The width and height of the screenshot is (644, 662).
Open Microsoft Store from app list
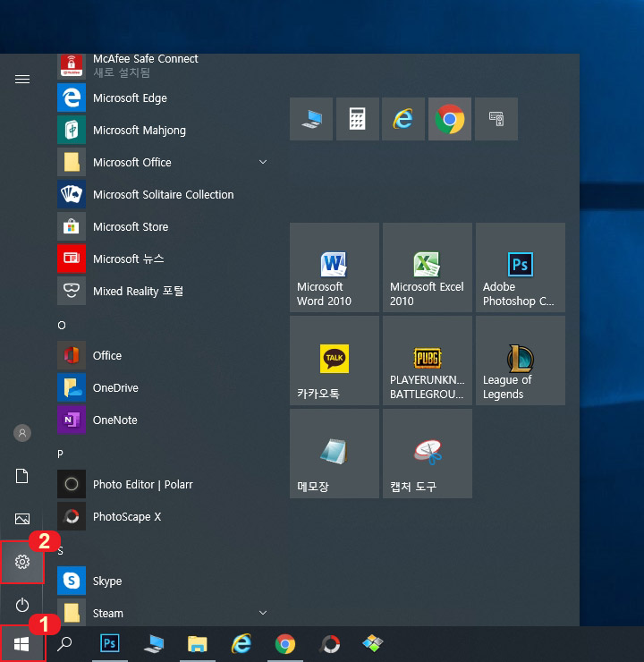pyautogui.click(x=164, y=226)
